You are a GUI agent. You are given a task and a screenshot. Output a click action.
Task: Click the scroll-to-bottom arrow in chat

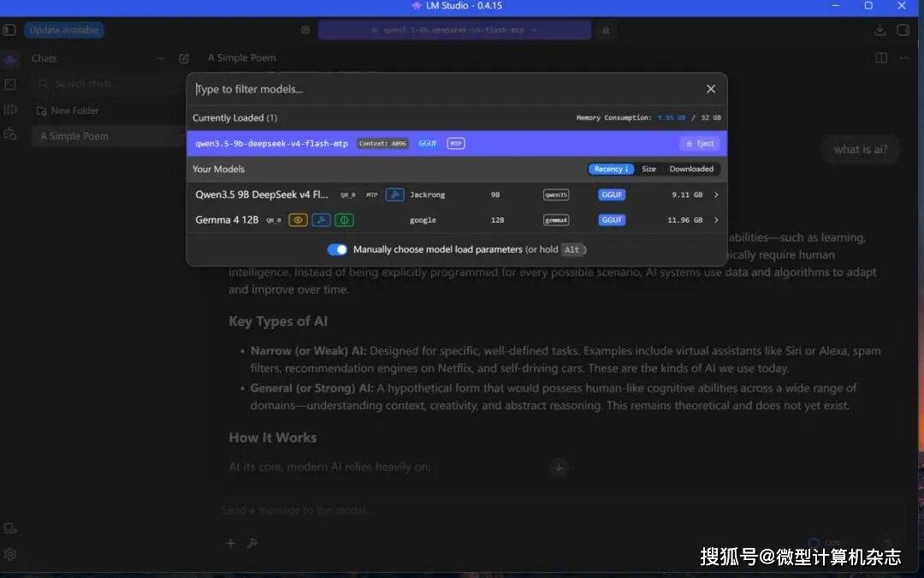(560, 468)
